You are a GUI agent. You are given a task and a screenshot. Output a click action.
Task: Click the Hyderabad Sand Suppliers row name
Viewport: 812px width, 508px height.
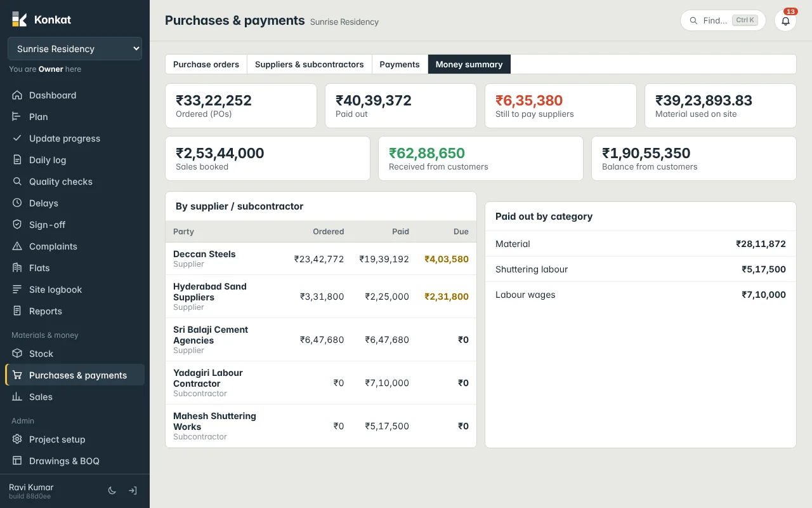[210, 291]
